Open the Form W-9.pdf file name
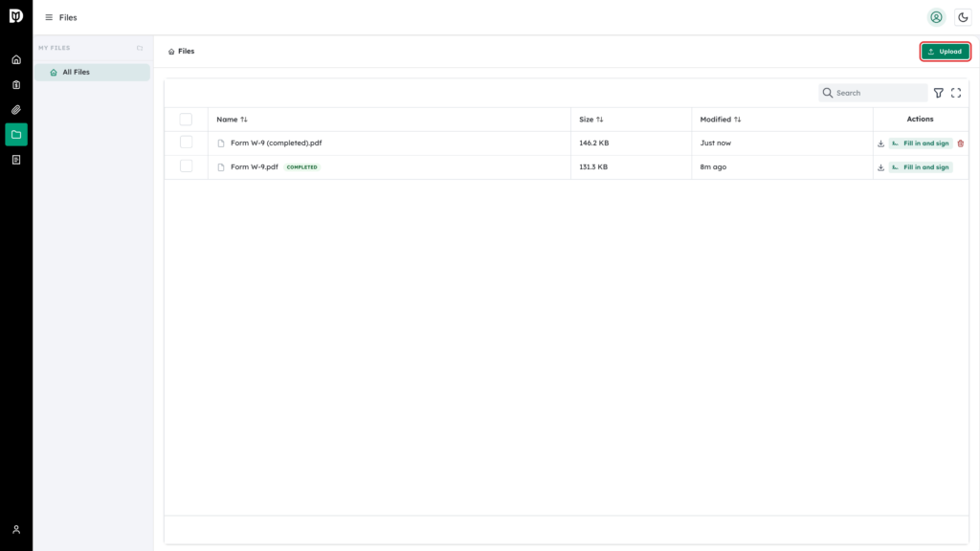Image resolution: width=980 pixels, height=551 pixels. point(255,166)
